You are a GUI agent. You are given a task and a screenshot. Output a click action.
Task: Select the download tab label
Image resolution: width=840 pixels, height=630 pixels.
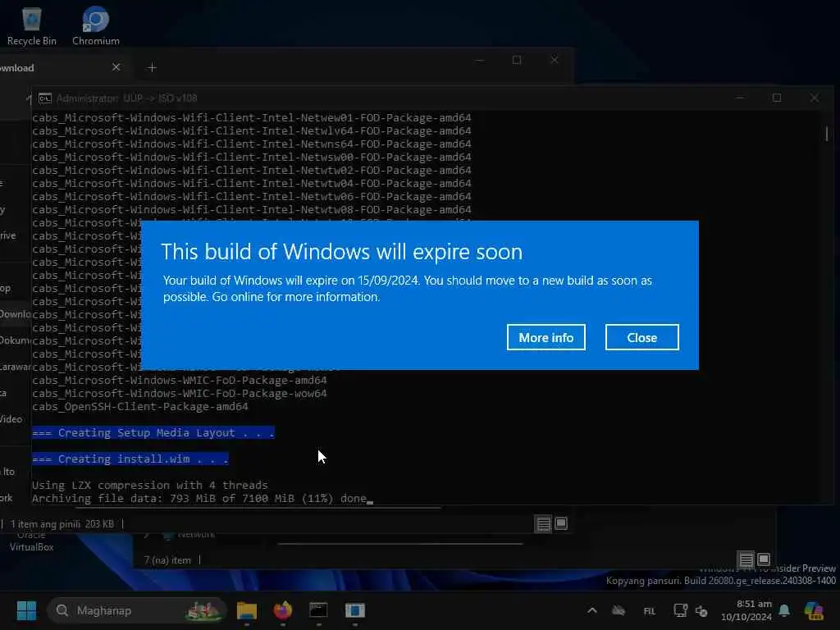coord(16,68)
